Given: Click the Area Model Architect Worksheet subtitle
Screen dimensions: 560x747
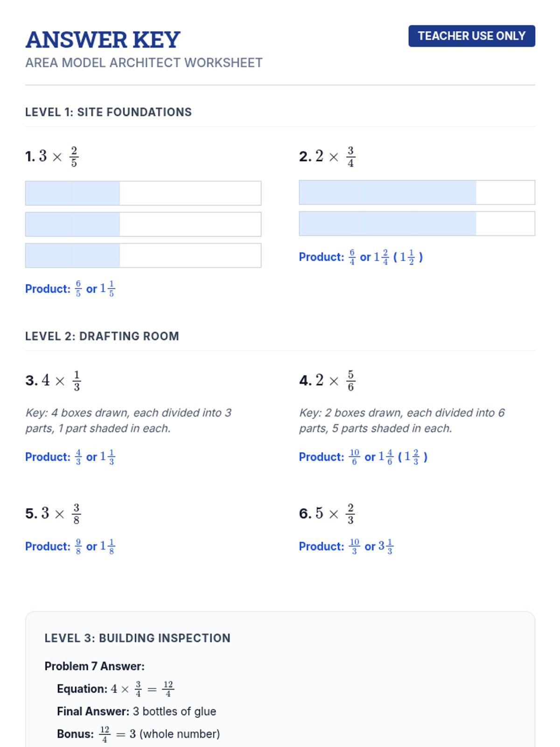Looking at the screenshot, I should pos(144,63).
